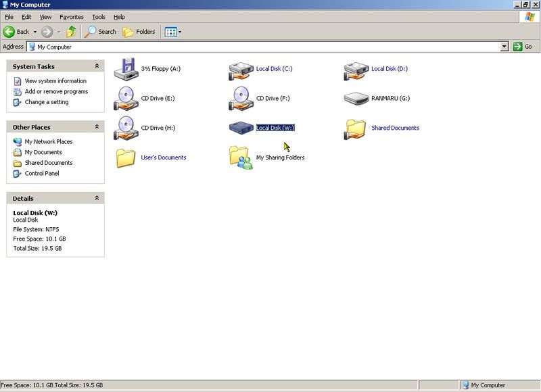Click the RANMARU (G:) label
The width and height of the screenshot is (541, 392).
(391, 98)
